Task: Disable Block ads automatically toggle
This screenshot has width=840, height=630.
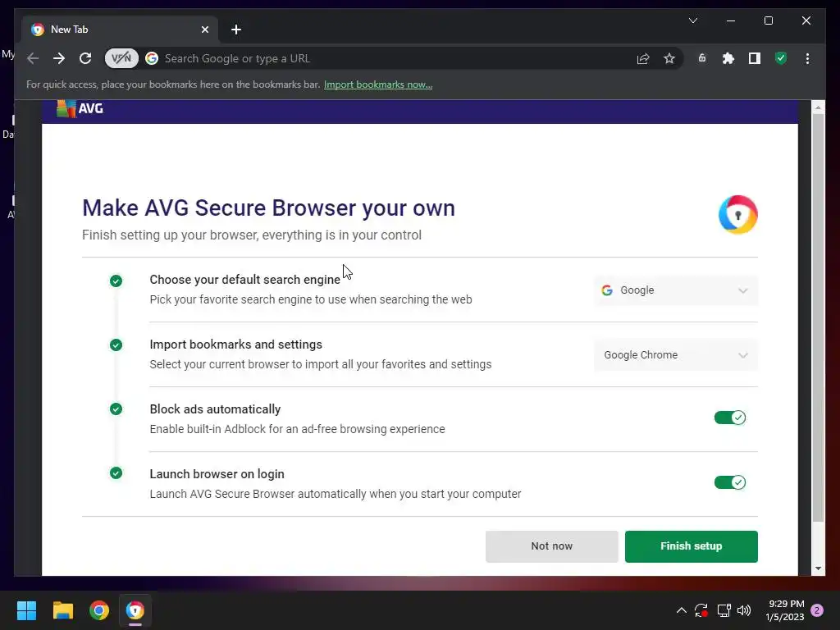Action: 729,418
